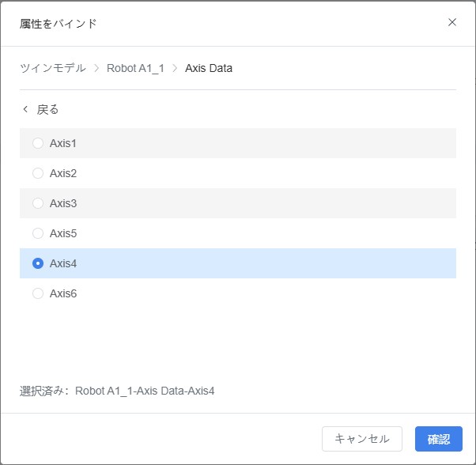476x465 pixels.
Task: Click the 属性をバインド dialog title
Action: tap(59, 23)
